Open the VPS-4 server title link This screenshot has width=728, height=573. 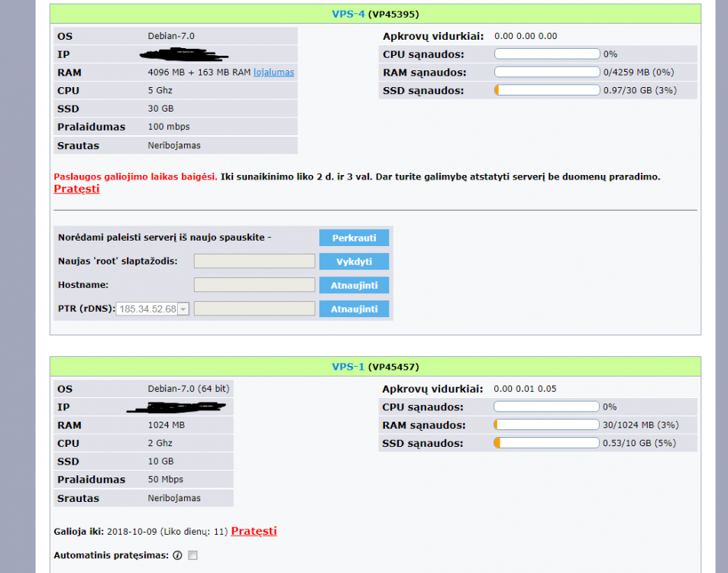tap(348, 14)
